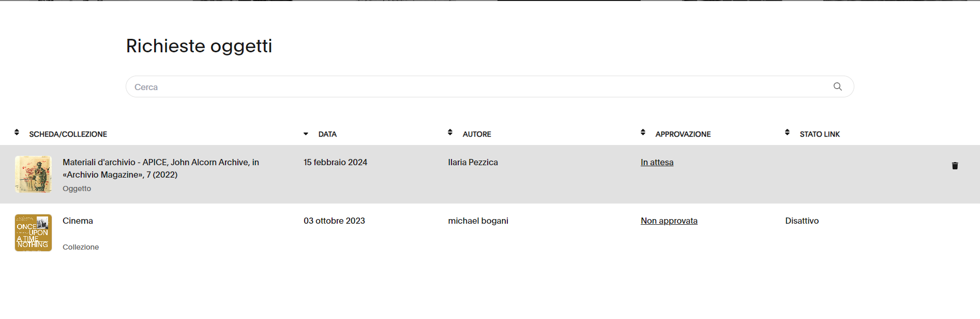The image size is (980, 319).
Task: Select the Cinema collection title
Action: click(78, 221)
